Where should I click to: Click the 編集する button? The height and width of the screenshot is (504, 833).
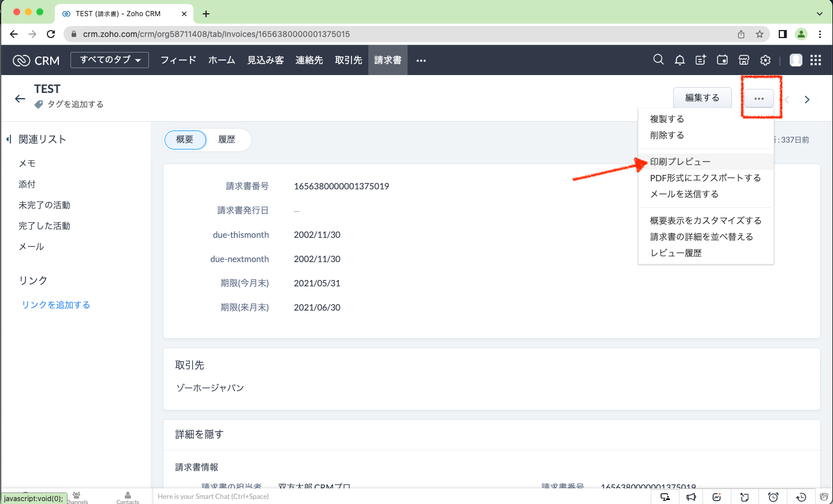coord(702,98)
